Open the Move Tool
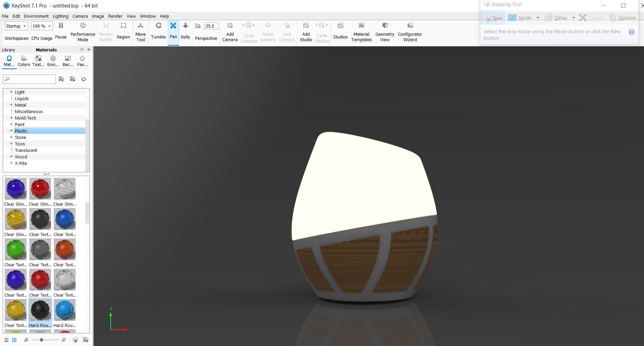The height and width of the screenshot is (346, 644). pos(140,31)
